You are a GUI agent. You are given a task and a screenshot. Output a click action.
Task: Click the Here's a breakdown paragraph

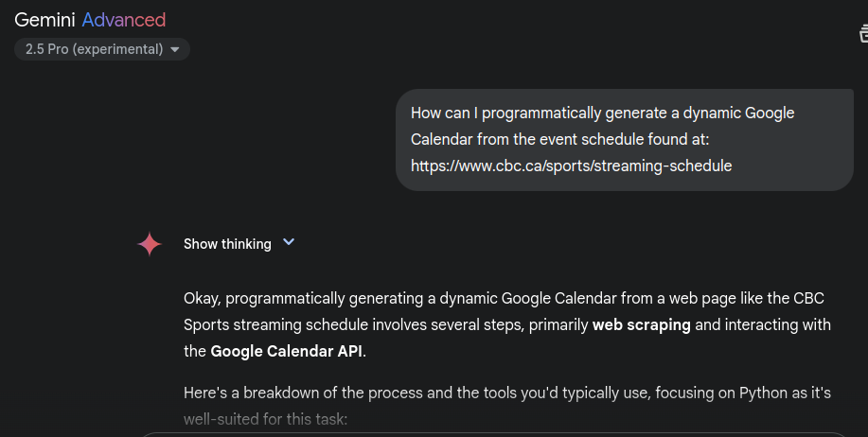(507, 406)
